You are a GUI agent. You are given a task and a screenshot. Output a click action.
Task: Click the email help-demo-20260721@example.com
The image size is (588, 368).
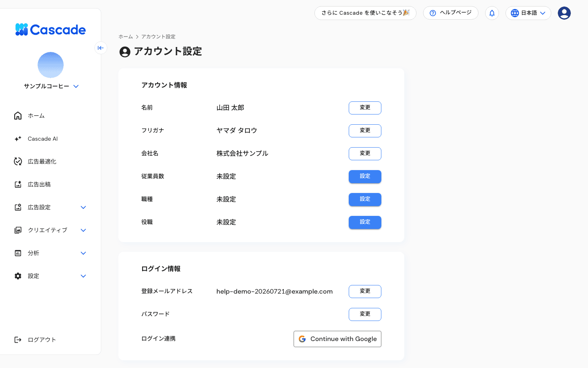(x=274, y=292)
